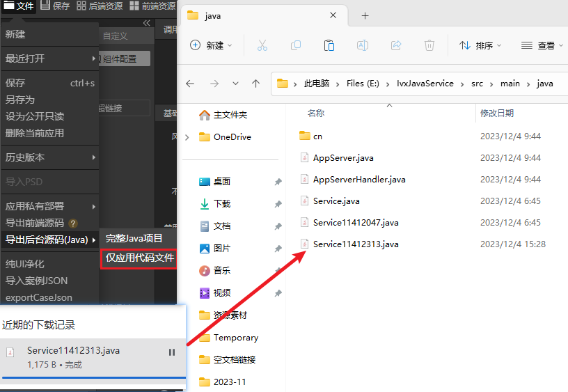Collapse iVX panel with double-chevron icon
This screenshot has height=392, width=568.
(146, 23)
